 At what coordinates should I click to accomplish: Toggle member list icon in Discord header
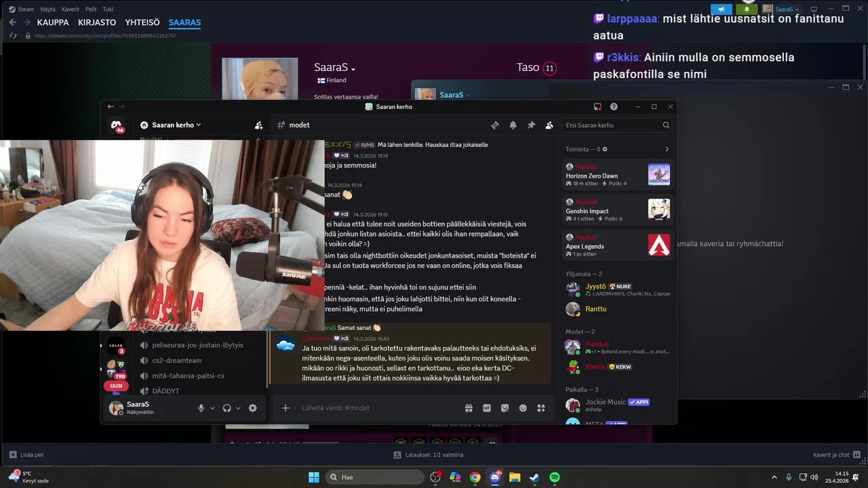549,125
